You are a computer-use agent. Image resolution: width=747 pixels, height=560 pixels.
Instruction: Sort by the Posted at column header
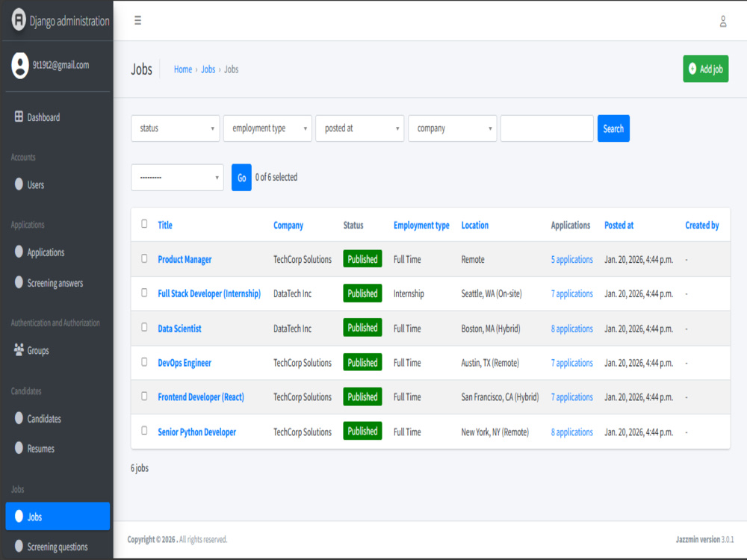619,225
